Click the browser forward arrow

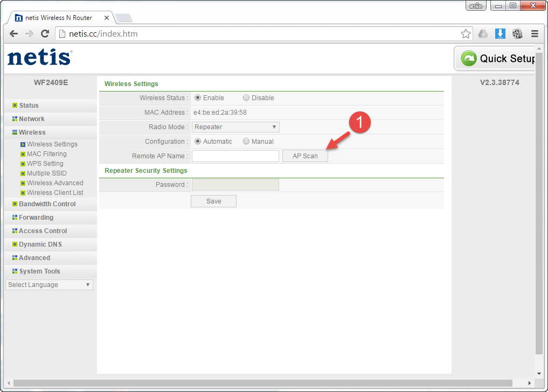click(29, 34)
